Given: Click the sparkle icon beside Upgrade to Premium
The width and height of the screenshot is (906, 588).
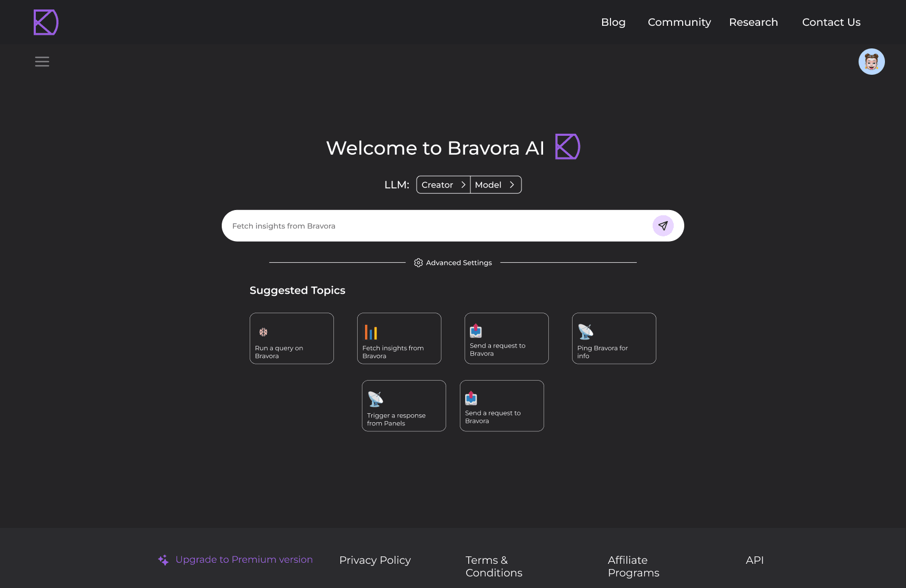Looking at the screenshot, I should click(x=163, y=560).
